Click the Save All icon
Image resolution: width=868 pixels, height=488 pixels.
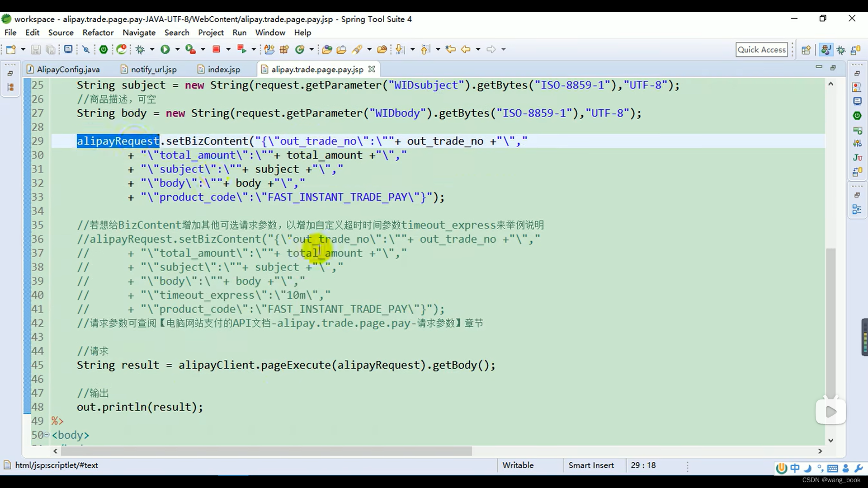point(51,49)
